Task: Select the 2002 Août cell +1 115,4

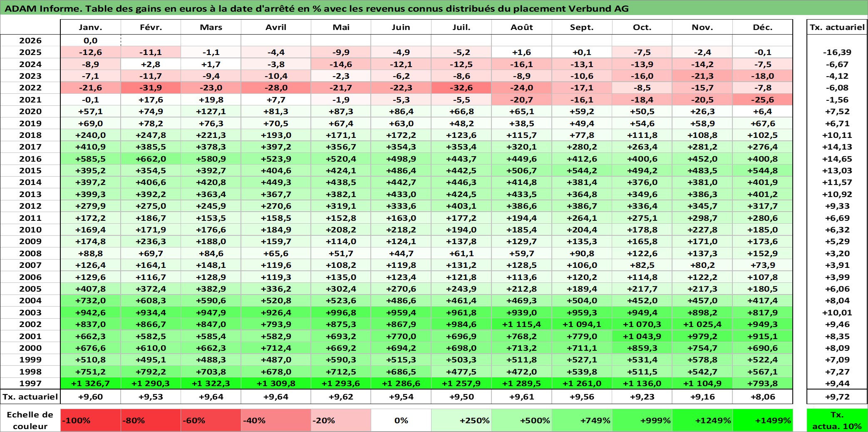Action: click(x=522, y=324)
